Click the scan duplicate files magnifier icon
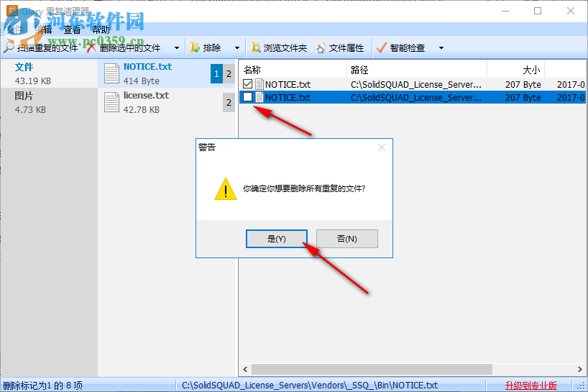 coord(9,47)
